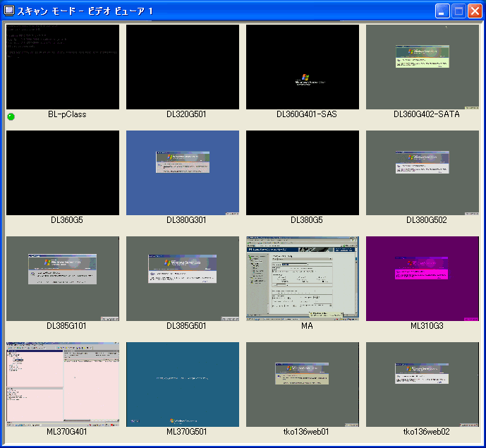Click the ML370G401 server preview
The image size is (486, 448).
point(63,385)
